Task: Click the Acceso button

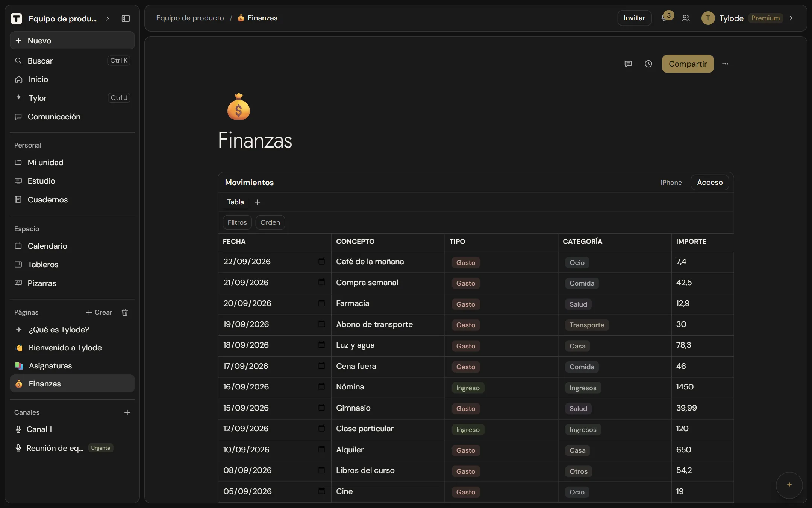Action: (710, 183)
